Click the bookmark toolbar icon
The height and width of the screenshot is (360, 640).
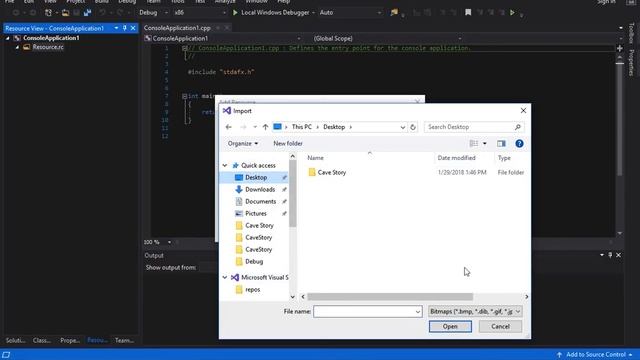click(468, 13)
